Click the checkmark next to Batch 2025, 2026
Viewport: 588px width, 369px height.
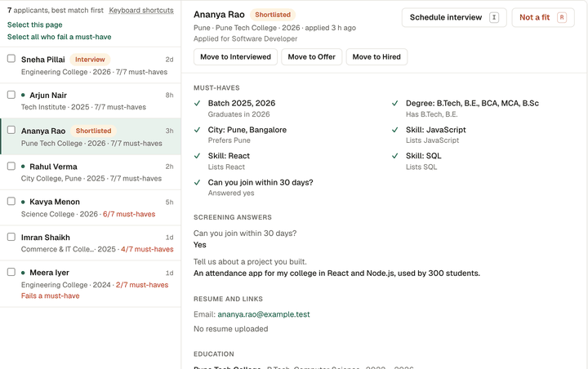198,103
